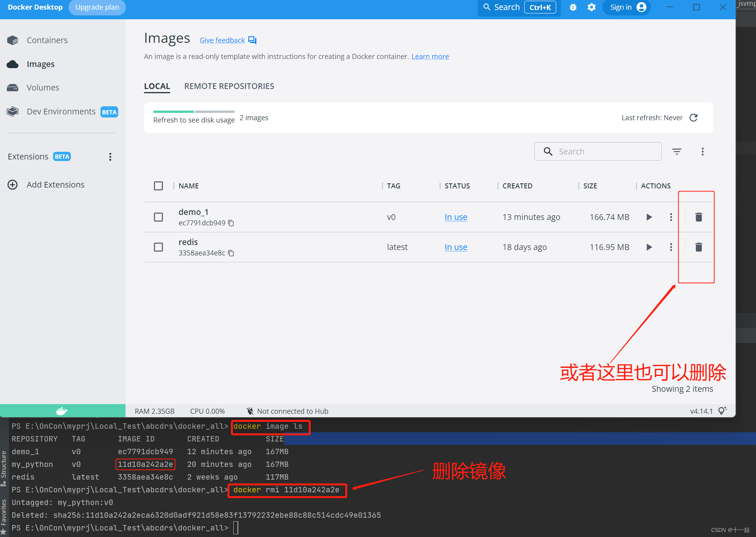756x537 pixels.
Task: Switch to REMOTE REPOSITORIES tab
Action: tap(229, 86)
